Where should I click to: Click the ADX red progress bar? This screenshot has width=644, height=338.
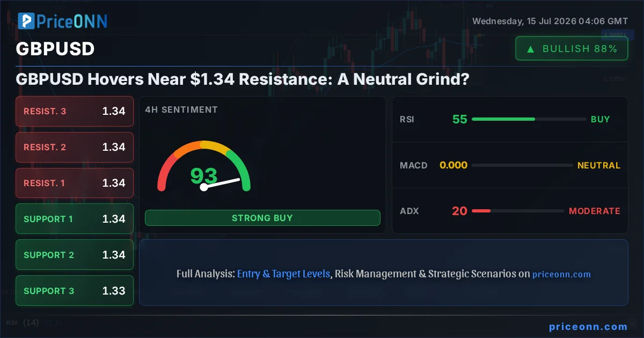click(x=481, y=211)
